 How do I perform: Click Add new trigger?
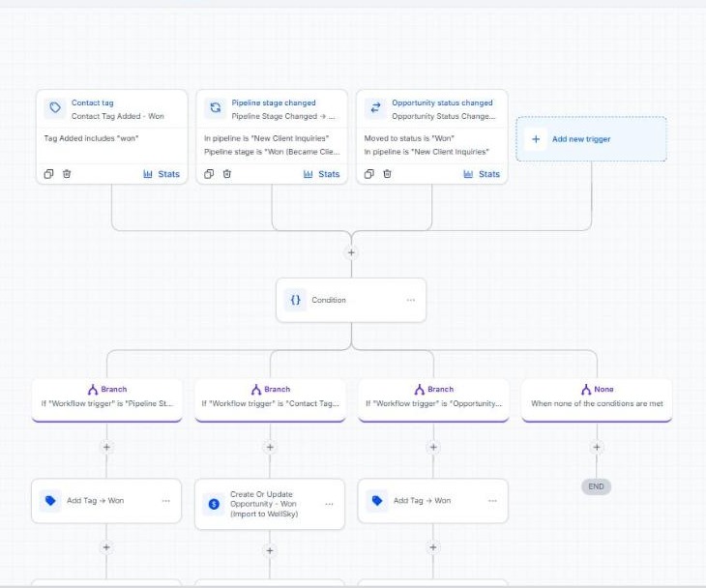click(591, 139)
